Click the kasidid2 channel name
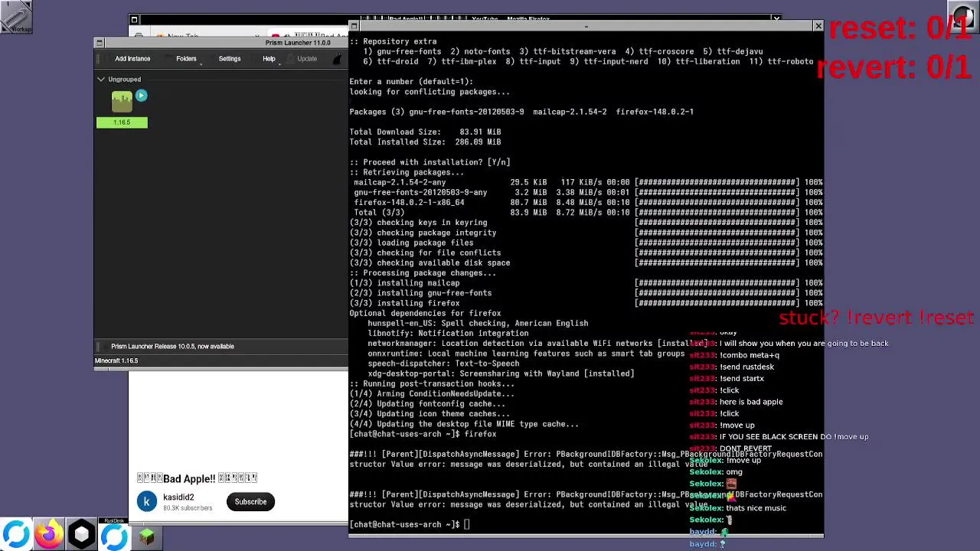Viewport: 980px width, 551px height. pyautogui.click(x=178, y=497)
